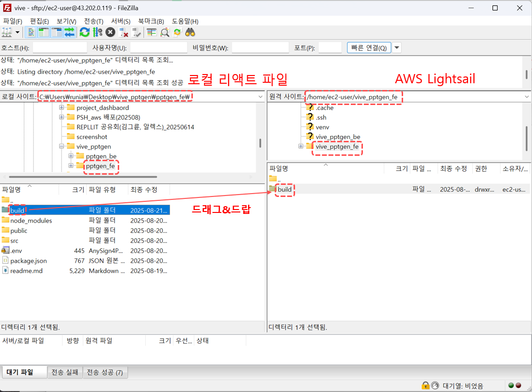This screenshot has width=532, height=392.
Task: Select the local build folder row
Action: click(x=85, y=210)
